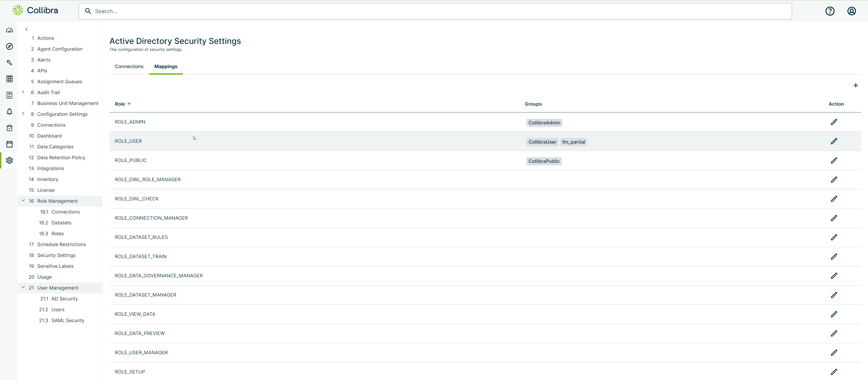Screen dimensions: 868x380
Task: Edit the ROLE_ADMIN mapping with pencil icon
Action: pyautogui.click(x=834, y=122)
